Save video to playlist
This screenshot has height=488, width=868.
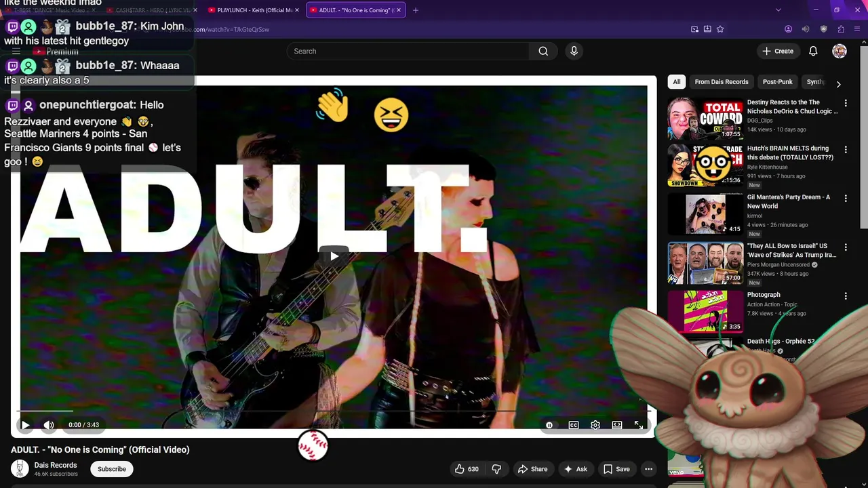tap(617, 469)
